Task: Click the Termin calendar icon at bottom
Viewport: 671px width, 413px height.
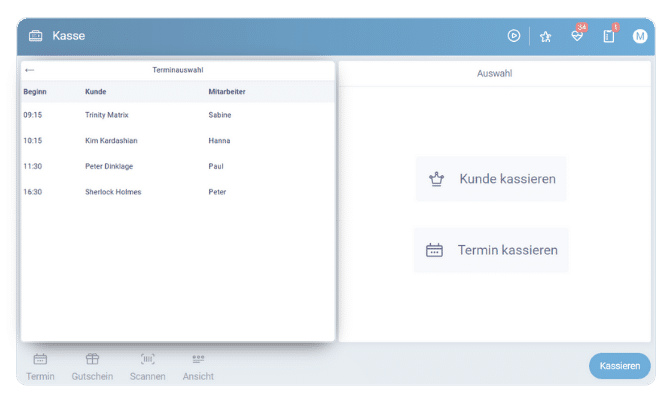Action: [x=40, y=360]
